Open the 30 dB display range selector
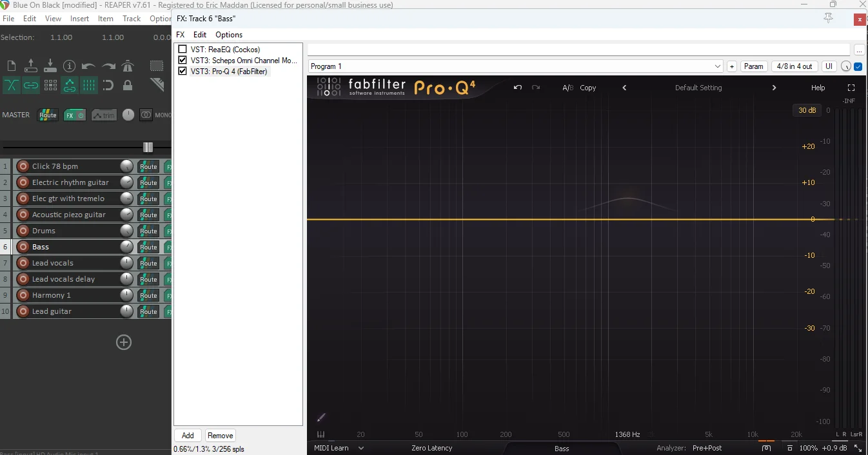This screenshot has width=868, height=455. (x=807, y=110)
